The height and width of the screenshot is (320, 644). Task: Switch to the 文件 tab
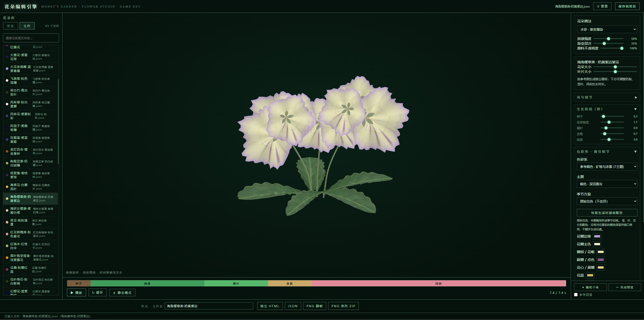pos(27,26)
